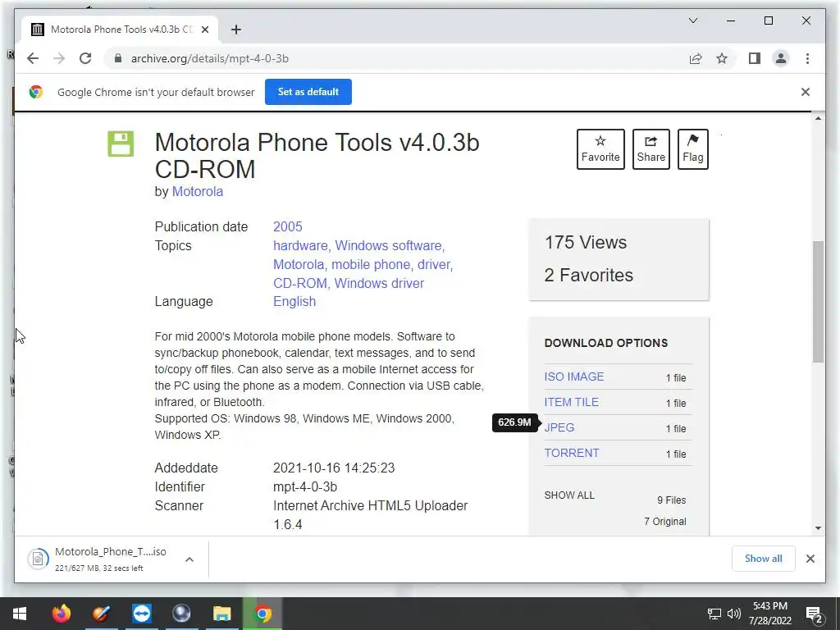Select the Motorola Phone Tools v4.0.3b tab
The height and width of the screenshot is (630, 840).
(120, 30)
